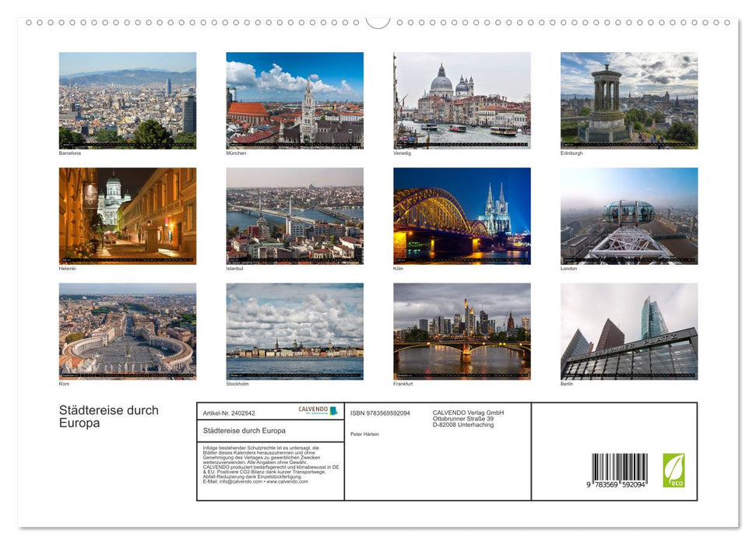Click the 'Helsinki' caption
The image size is (756, 545).
coord(68,268)
